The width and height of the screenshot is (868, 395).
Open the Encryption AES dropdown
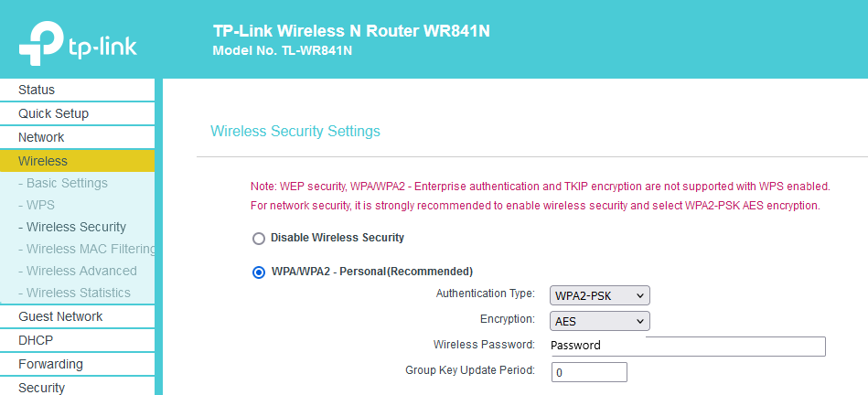point(599,321)
